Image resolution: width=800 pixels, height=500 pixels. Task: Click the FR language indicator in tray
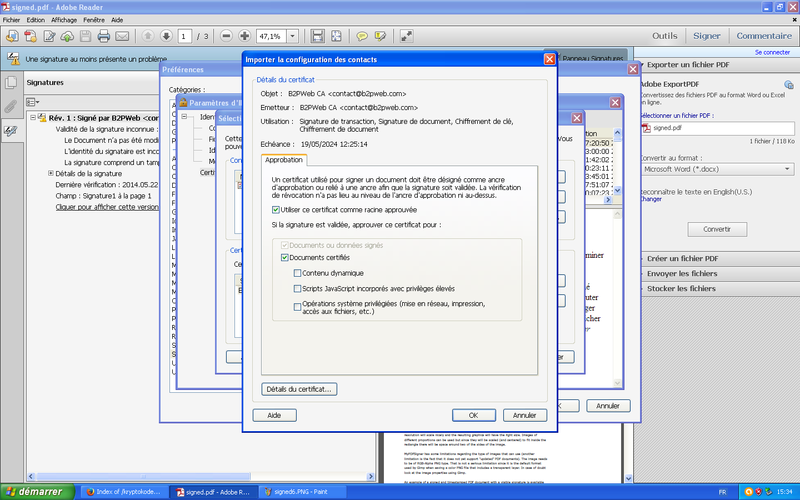[x=722, y=492]
